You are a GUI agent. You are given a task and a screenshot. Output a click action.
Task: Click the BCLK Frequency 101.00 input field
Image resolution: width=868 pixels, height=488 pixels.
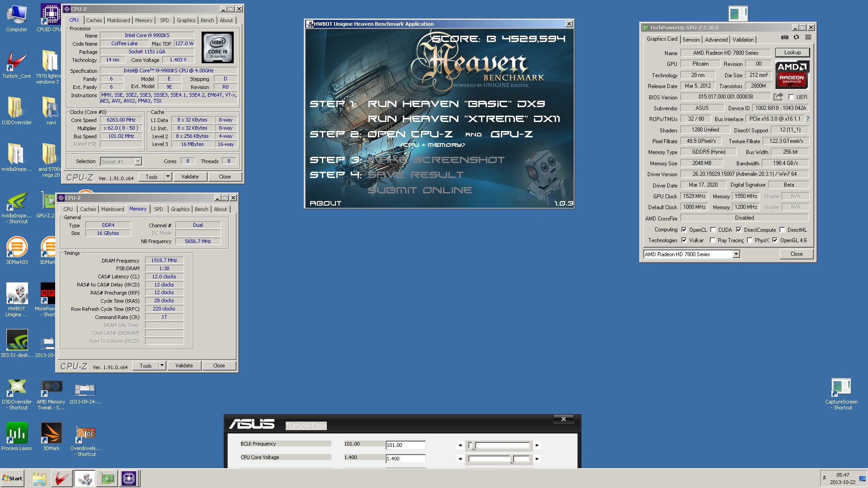406,445
